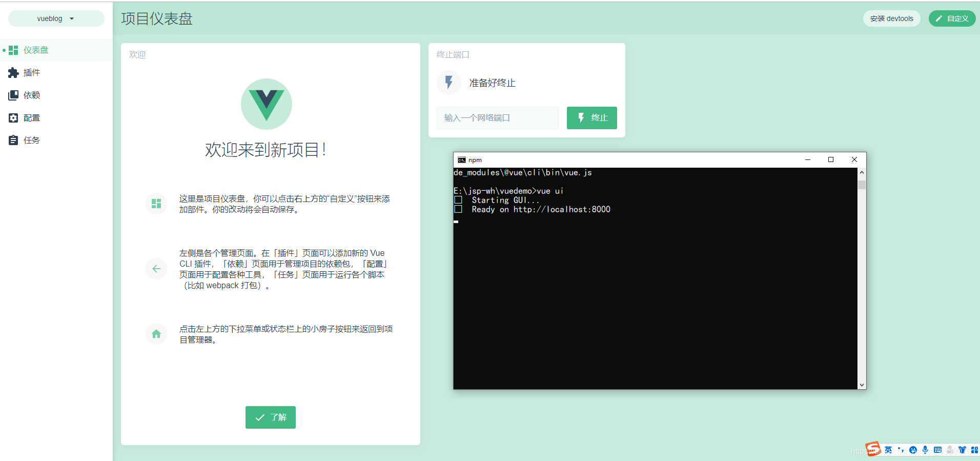The image size is (980, 461).
Task: Minimize the npm terminal window
Action: click(x=808, y=160)
